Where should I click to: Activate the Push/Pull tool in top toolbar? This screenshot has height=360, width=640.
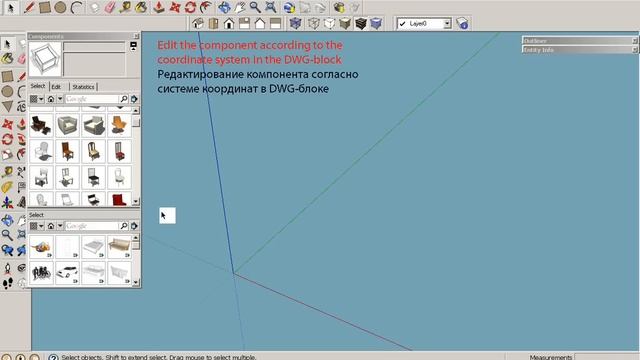click(x=159, y=7)
